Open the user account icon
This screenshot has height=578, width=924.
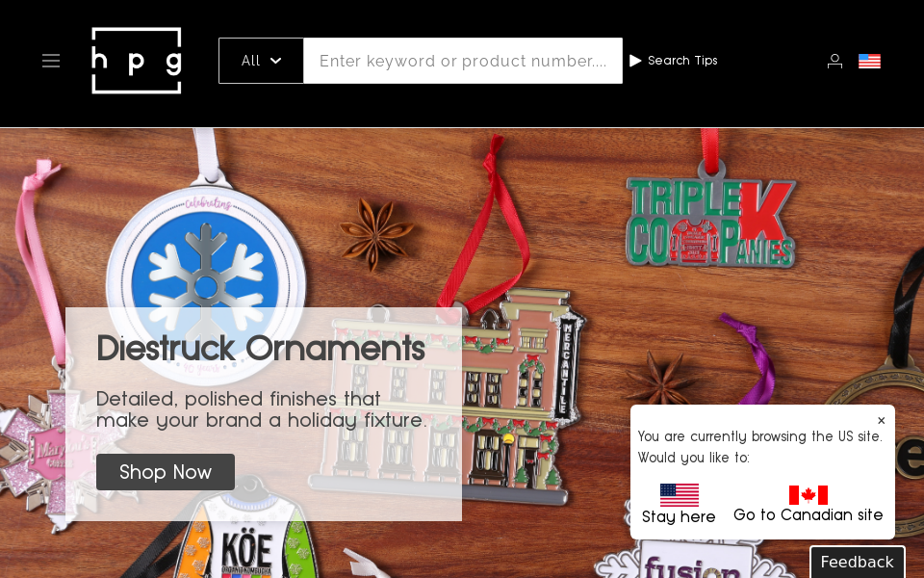[x=834, y=61]
